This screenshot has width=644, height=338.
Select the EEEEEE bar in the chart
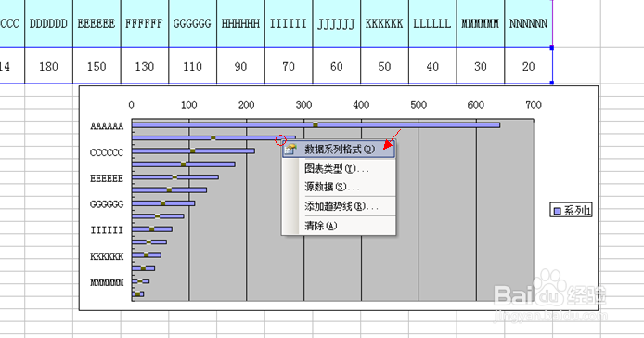(x=175, y=176)
